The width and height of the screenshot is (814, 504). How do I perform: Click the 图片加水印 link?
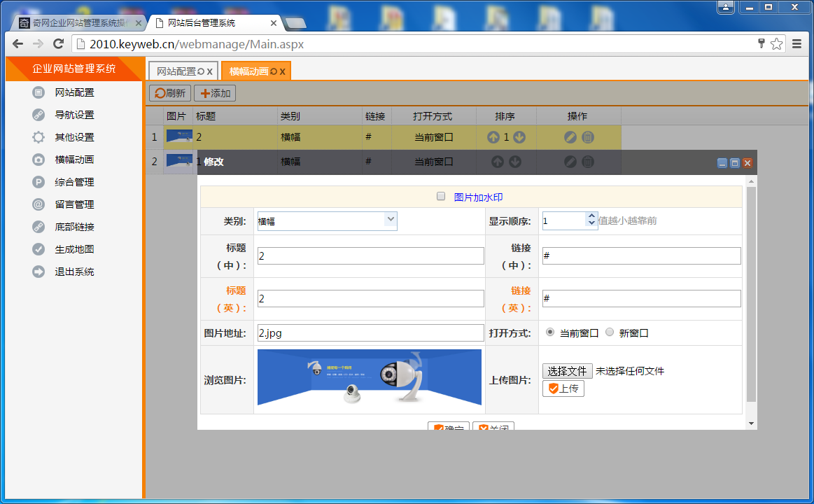[x=478, y=197]
